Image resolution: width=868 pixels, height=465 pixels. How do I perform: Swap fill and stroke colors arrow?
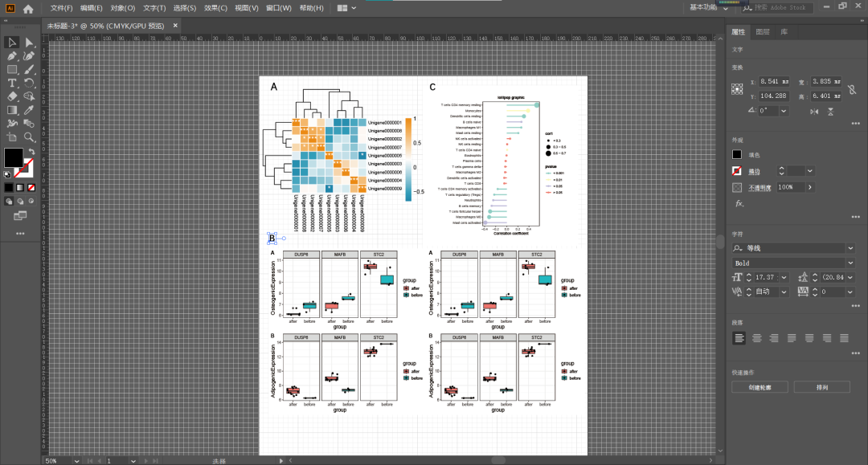31,152
